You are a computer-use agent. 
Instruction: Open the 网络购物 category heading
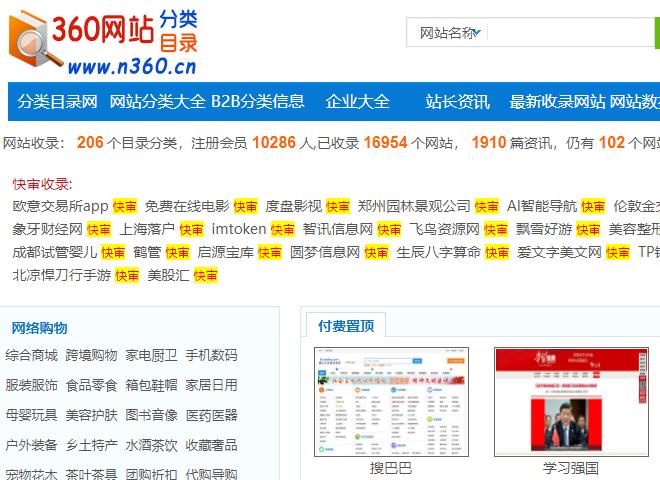[39, 328]
